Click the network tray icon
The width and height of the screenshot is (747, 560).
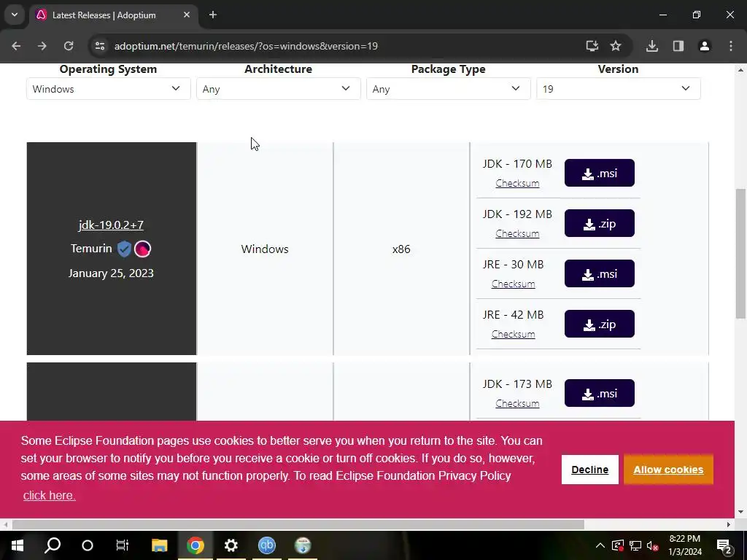[635, 545]
